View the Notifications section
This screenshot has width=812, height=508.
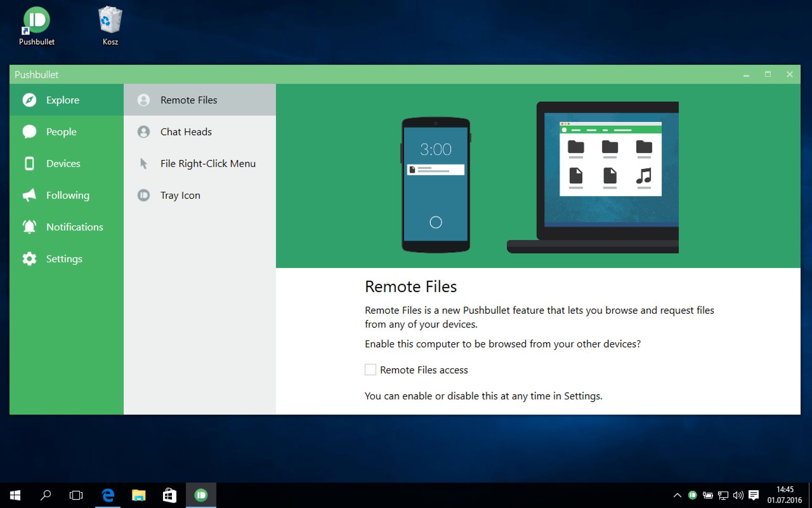coord(66,227)
